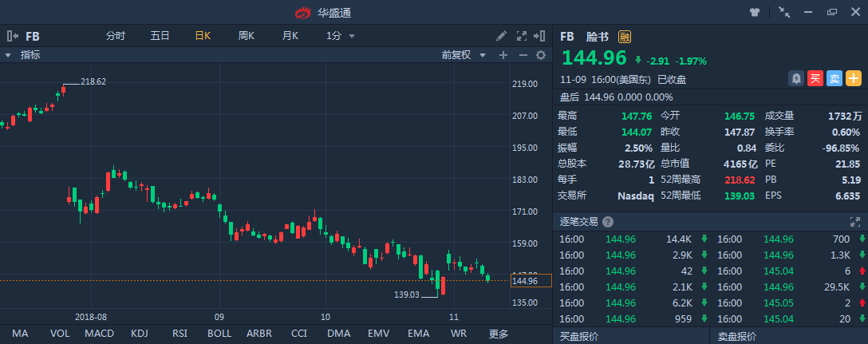Open the 1分 minute interval dropdown
The height and width of the screenshot is (344, 868).
(x=340, y=36)
